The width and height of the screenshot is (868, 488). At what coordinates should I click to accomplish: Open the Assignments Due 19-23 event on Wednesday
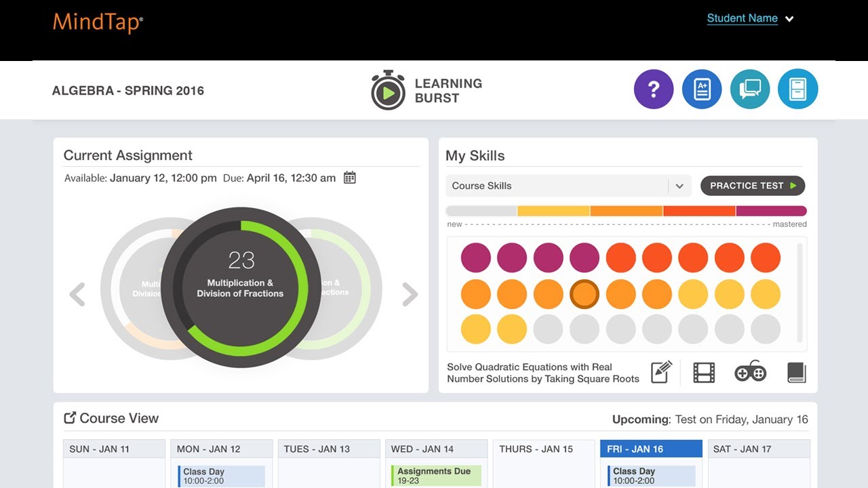436,476
